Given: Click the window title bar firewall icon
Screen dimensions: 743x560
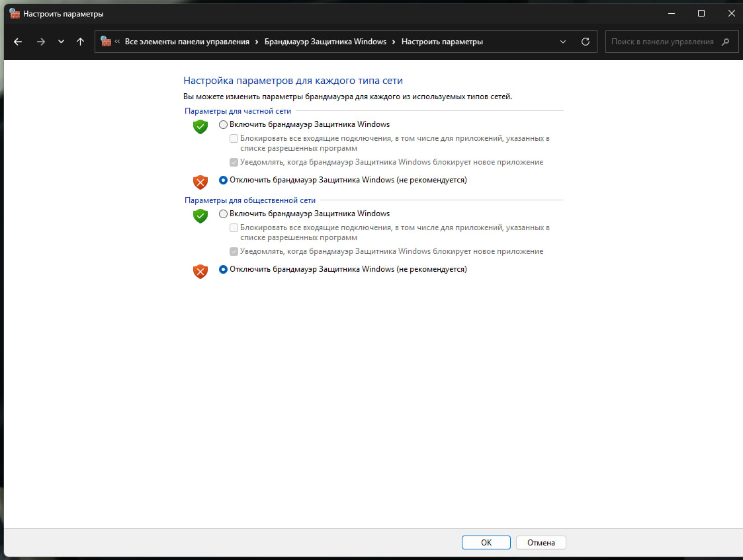Looking at the screenshot, I should tap(14, 13).
